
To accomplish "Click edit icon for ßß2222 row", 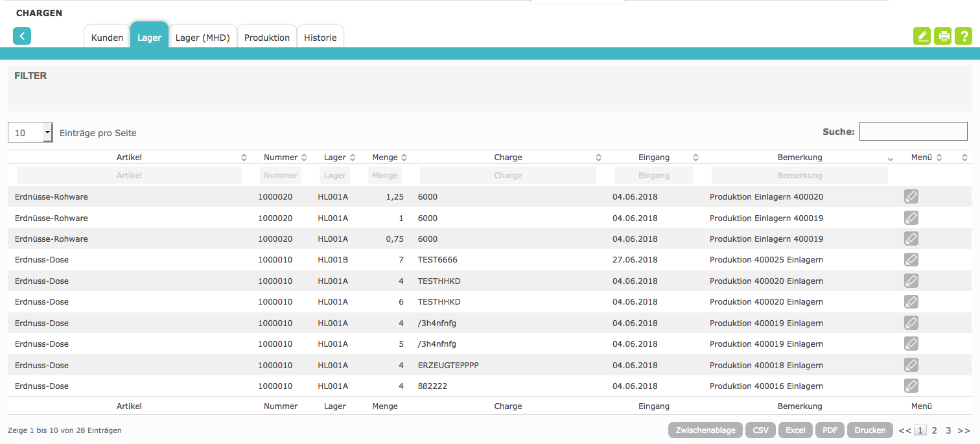I will [911, 386].
